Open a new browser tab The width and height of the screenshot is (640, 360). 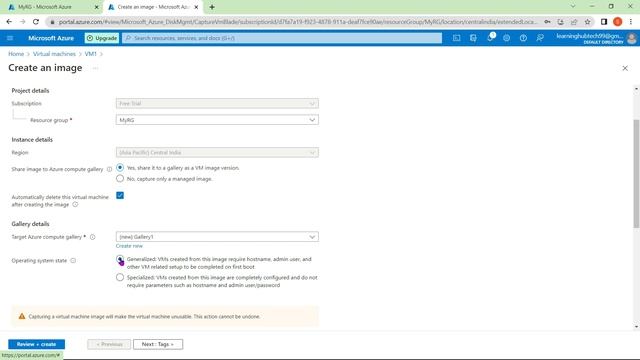tap(212, 7)
